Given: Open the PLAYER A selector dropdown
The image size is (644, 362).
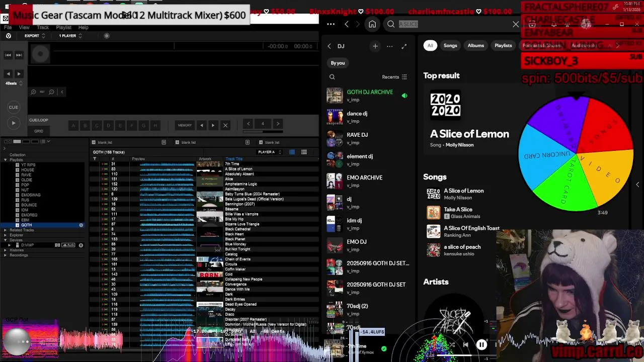Looking at the screenshot, I should click(x=269, y=152).
